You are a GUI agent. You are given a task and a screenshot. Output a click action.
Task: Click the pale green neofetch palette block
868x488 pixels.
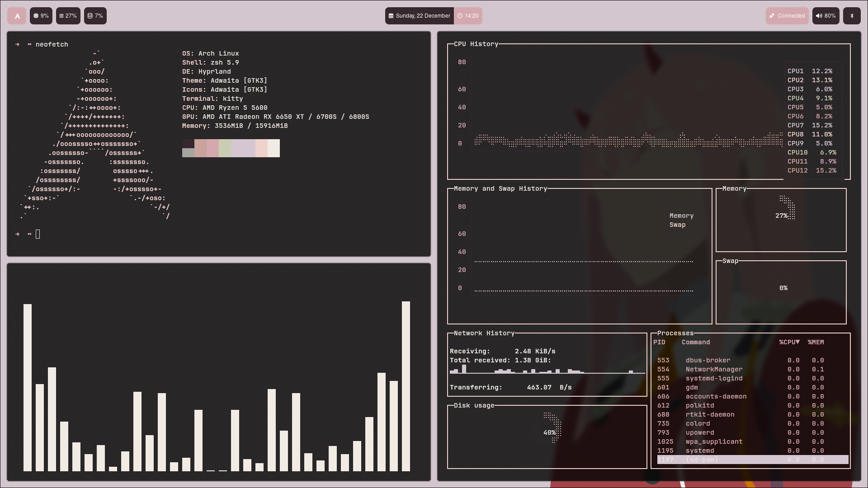[225, 148]
